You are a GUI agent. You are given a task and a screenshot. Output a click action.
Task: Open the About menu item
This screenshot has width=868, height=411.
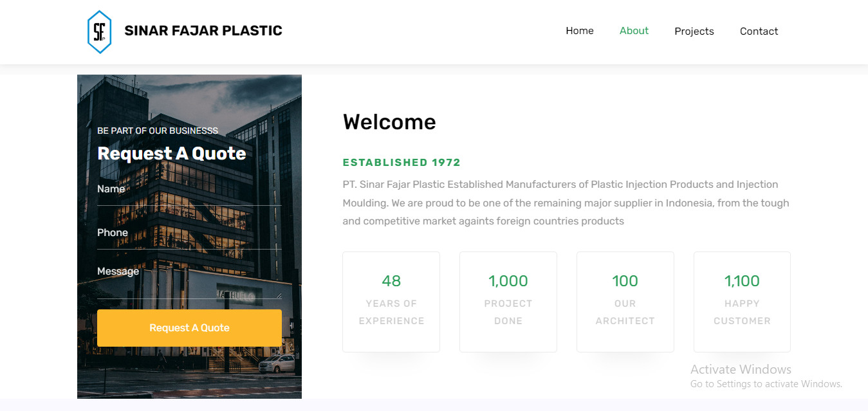click(634, 31)
